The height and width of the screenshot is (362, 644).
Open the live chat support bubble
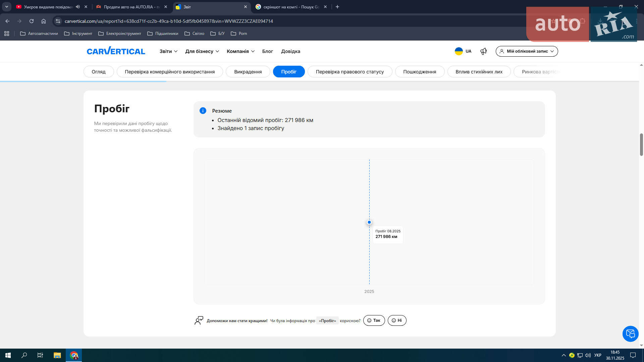[630, 334]
